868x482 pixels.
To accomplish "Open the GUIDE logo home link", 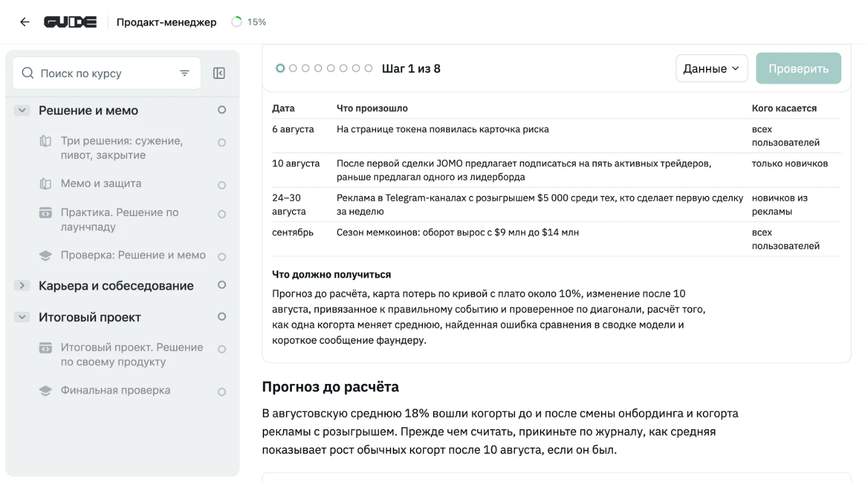I will click(70, 22).
